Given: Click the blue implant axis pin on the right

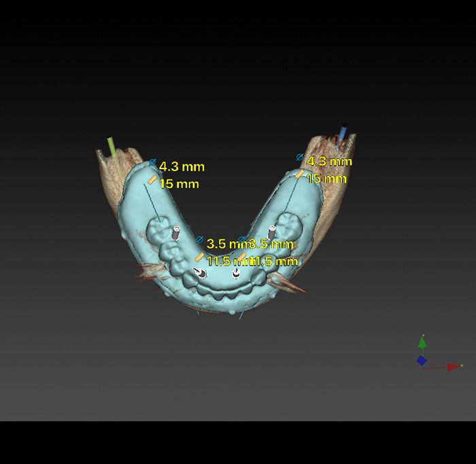Looking at the screenshot, I should 343,132.
